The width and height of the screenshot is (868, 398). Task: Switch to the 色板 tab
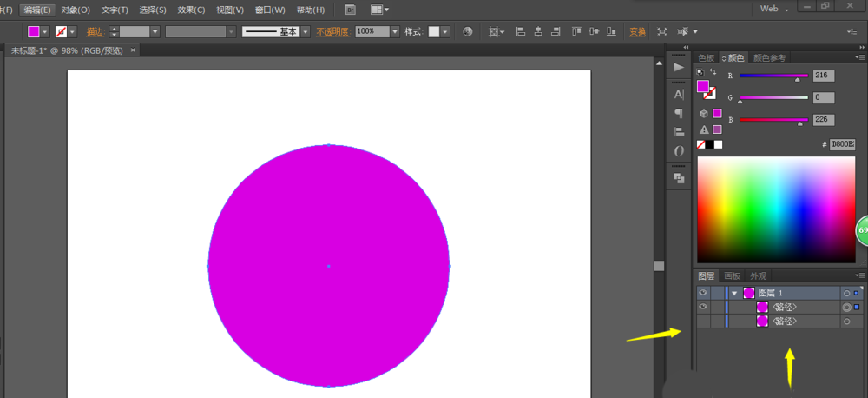[x=707, y=58]
